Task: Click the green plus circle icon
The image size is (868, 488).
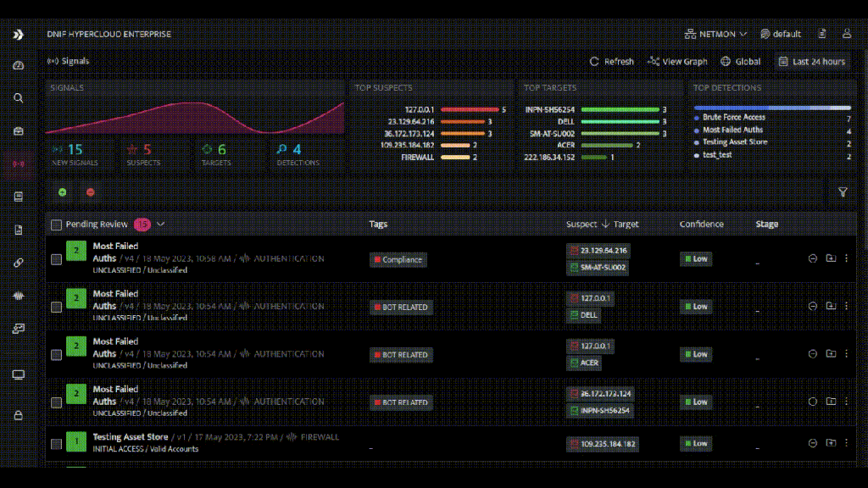Action: (x=63, y=192)
